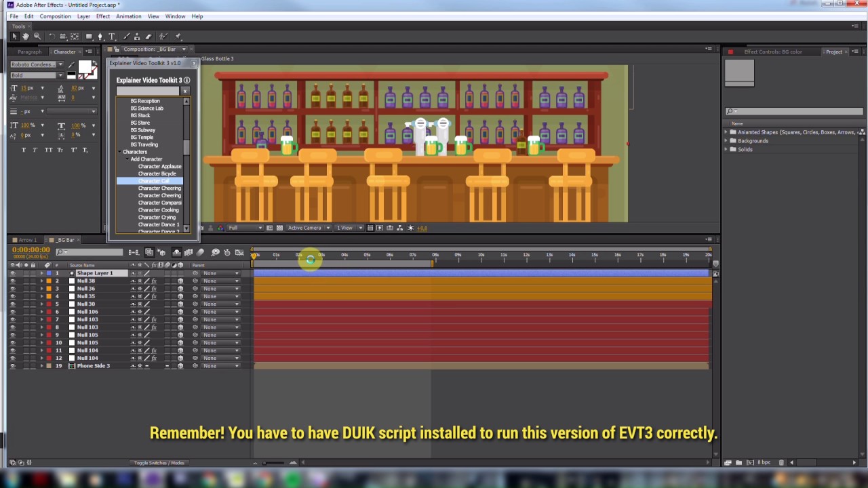The width and height of the screenshot is (868, 488).
Task: Expand the Shape Layer 1 properties
Action: (x=41, y=273)
